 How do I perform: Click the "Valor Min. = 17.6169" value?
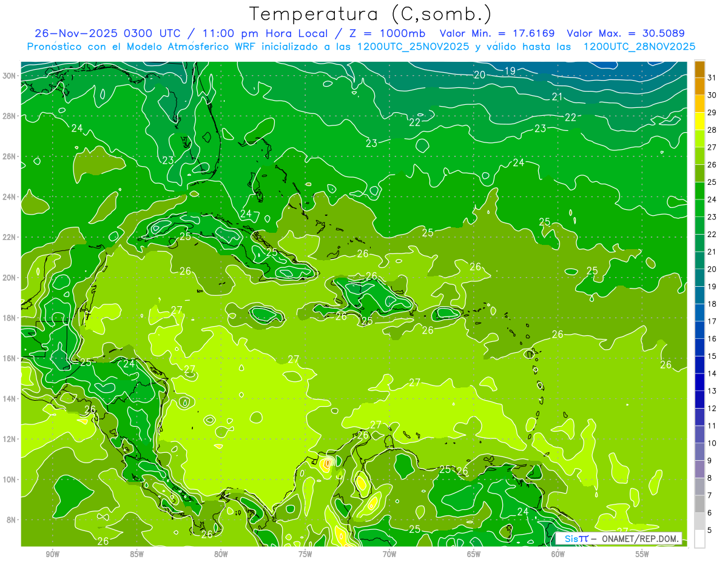click(497, 33)
